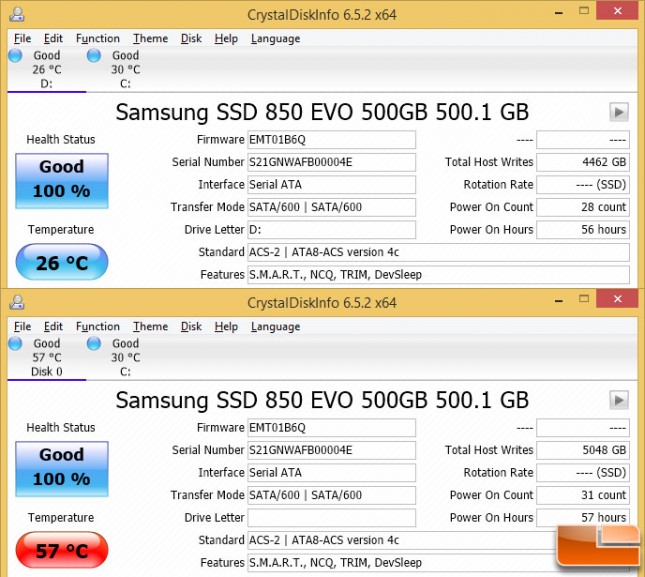
Task: Click Serial Number field in upper window
Action: [331, 162]
